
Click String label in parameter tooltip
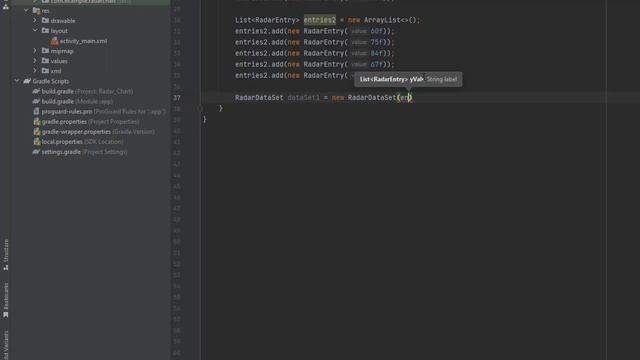click(x=442, y=79)
